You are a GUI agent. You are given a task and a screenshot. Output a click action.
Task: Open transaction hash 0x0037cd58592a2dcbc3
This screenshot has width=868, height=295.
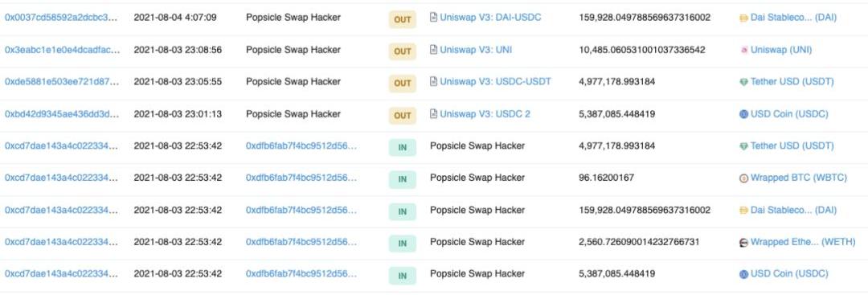[61, 18]
